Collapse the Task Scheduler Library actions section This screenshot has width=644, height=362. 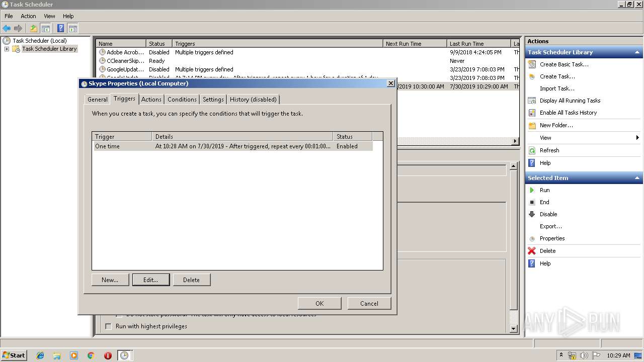pos(637,52)
